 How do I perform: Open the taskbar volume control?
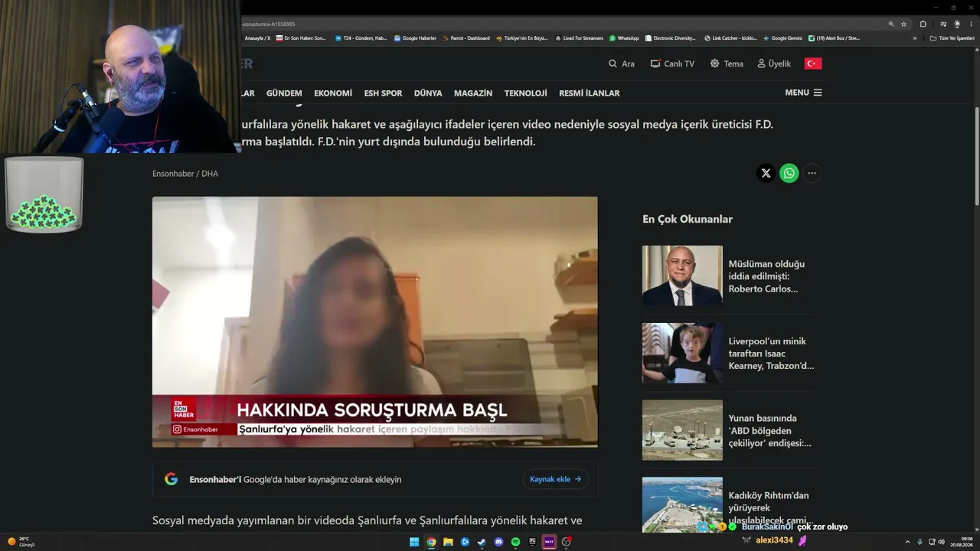942,542
